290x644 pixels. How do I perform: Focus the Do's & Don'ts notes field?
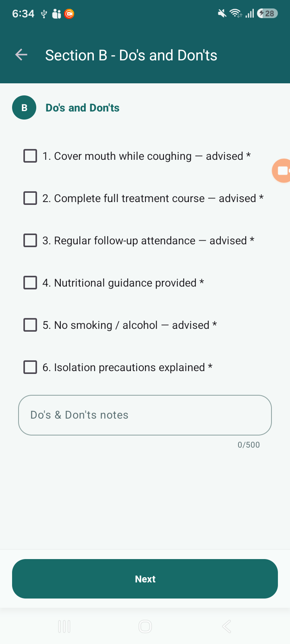pyautogui.click(x=145, y=415)
